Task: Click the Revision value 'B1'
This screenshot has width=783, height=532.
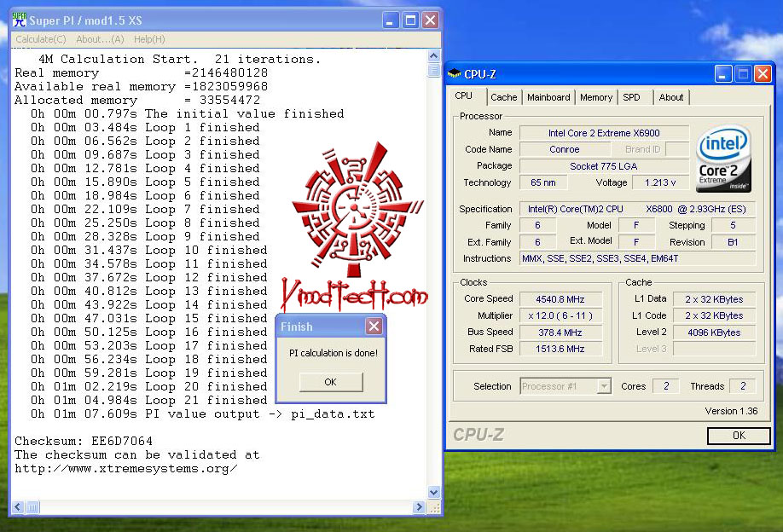Action: (x=733, y=242)
